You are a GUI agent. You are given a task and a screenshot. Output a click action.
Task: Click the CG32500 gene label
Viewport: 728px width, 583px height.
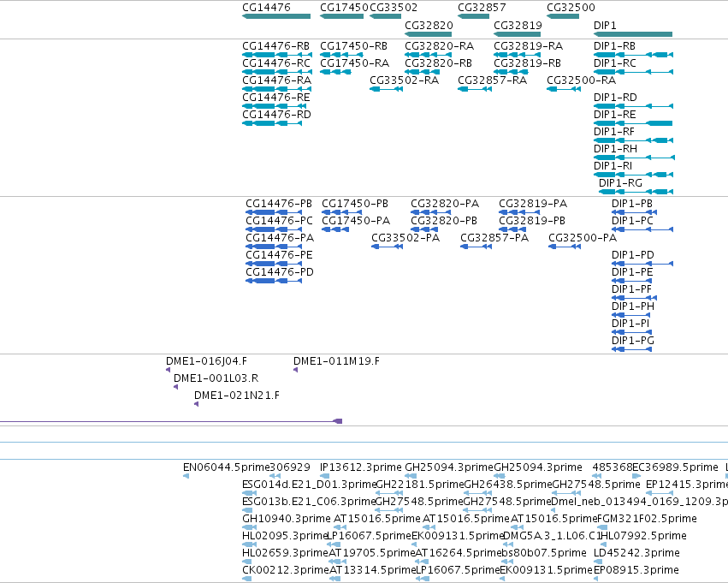tap(571, 8)
